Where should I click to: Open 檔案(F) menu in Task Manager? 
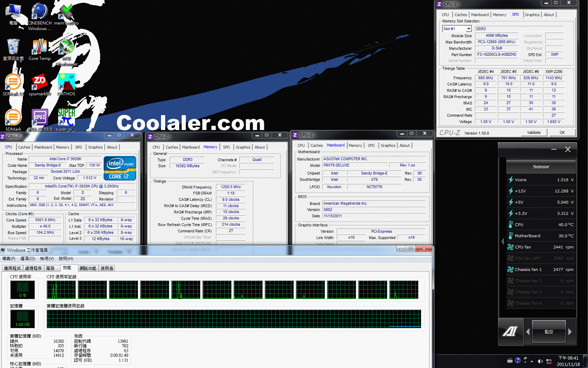9,259
